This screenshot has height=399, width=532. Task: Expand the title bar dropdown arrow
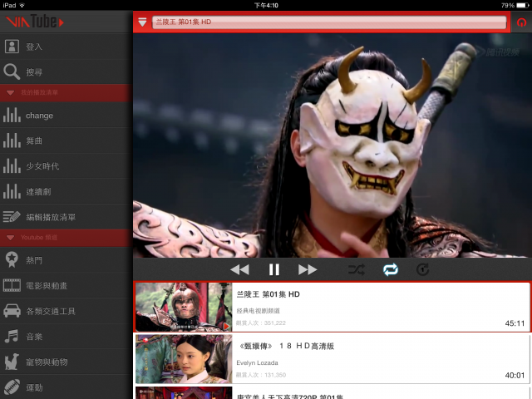click(142, 22)
